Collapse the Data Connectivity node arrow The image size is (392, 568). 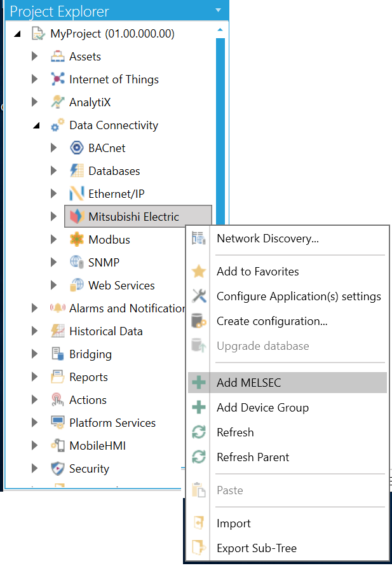tap(36, 126)
